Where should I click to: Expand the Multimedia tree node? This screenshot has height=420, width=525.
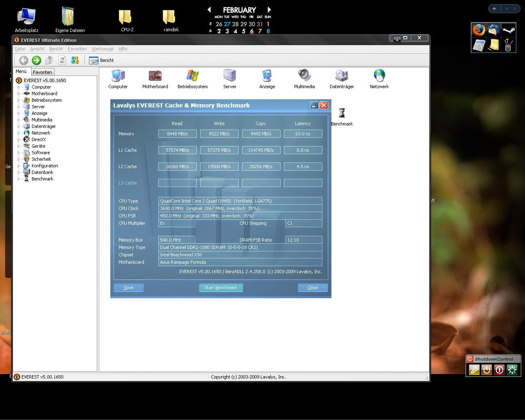pyautogui.click(x=19, y=120)
